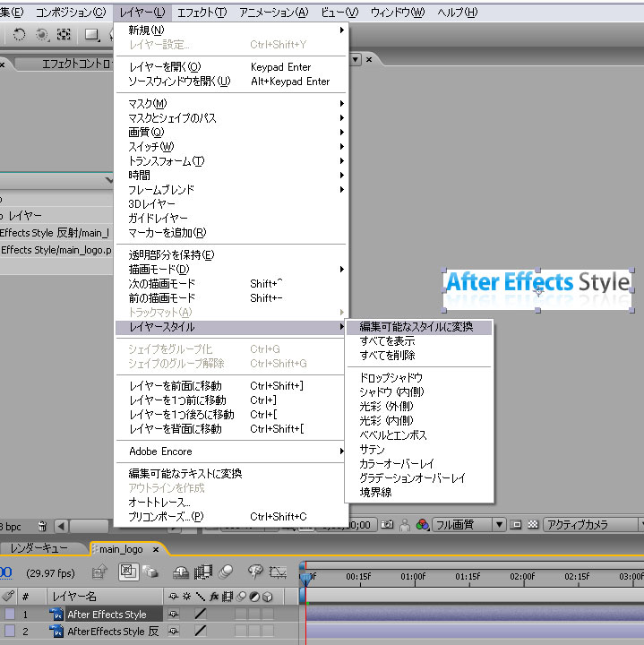This screenshot has height=645, width=644.
Task: Enable Motion Blur timeline button
Action: tap(226, 572)
